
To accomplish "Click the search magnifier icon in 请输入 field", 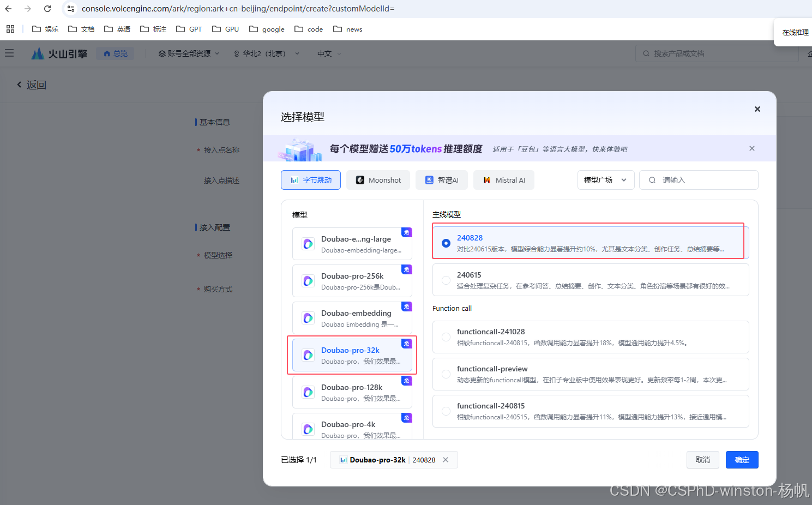I will [x=652, y=180].
